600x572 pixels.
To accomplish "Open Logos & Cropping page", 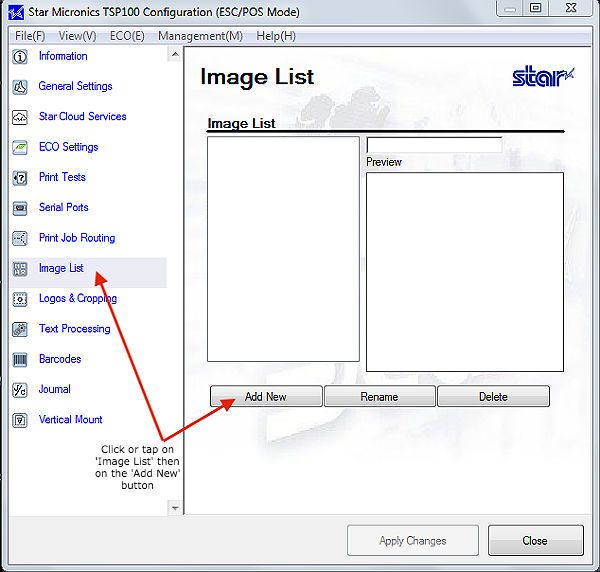I will 78,298.
